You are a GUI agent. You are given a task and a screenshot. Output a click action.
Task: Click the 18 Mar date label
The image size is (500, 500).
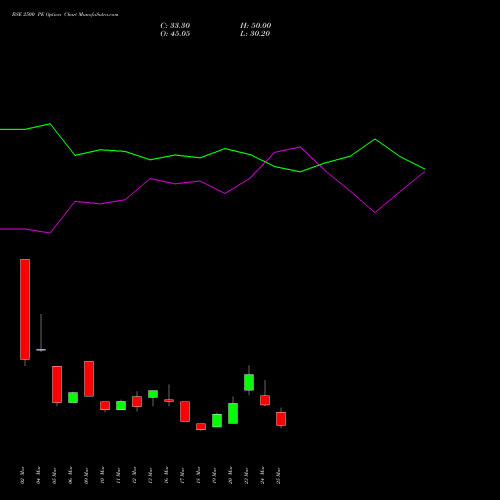(x=198, y=475)
